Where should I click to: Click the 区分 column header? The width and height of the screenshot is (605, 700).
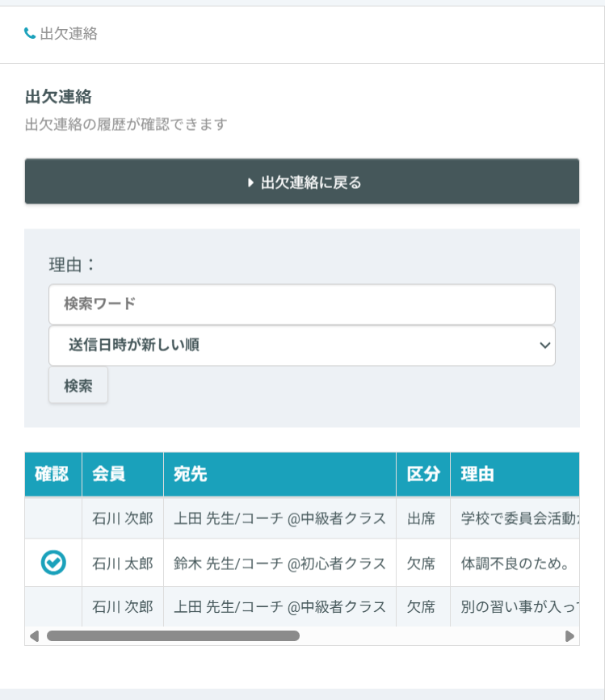point(422,475)
